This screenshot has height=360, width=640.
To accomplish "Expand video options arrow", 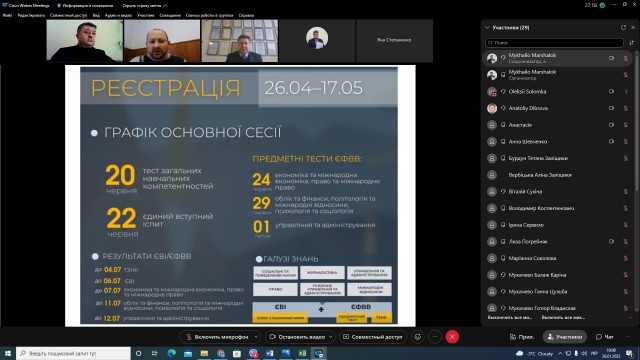I will click(x=331, y=337).
